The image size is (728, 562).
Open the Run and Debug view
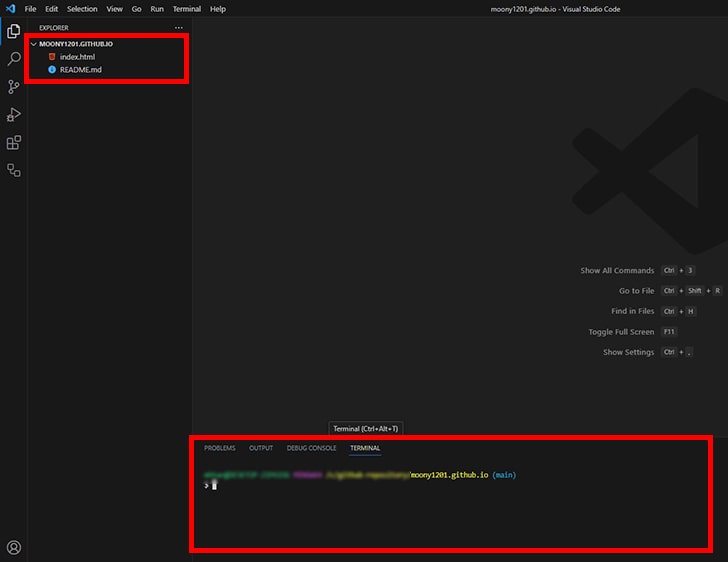[14, 115]
